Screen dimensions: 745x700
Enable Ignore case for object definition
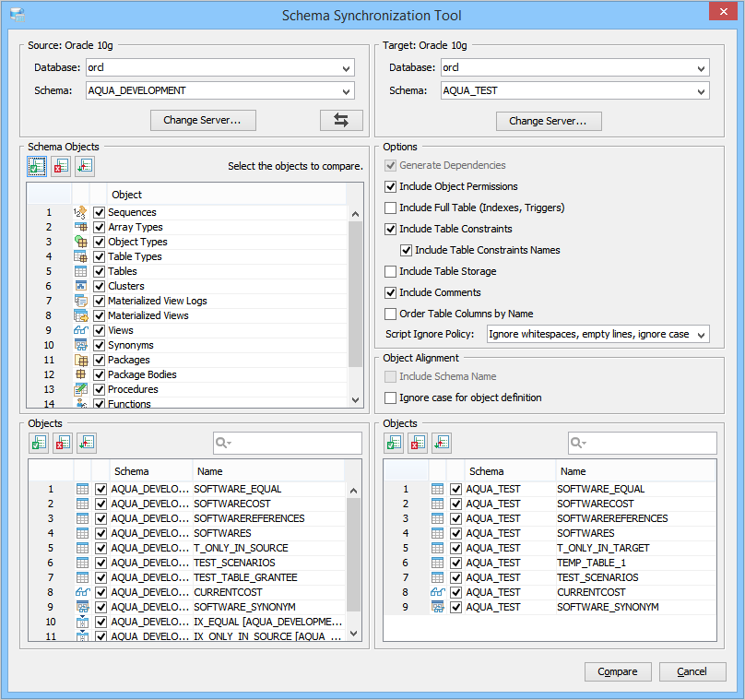391,397
